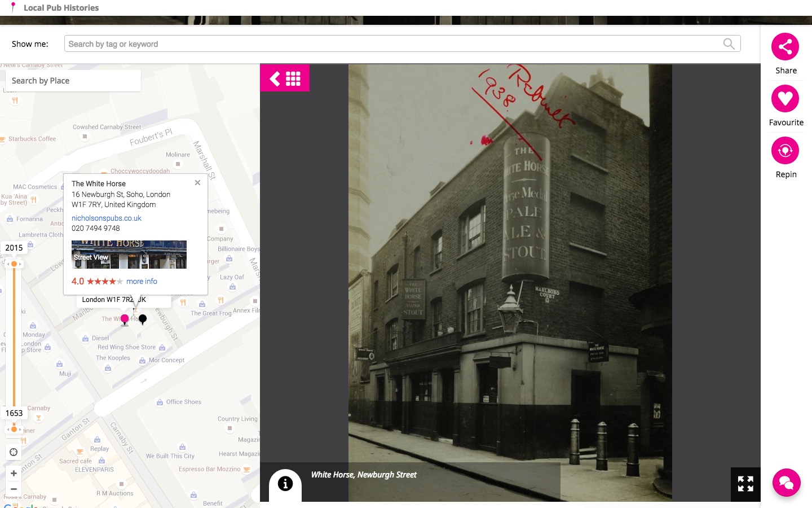Open Street View thumbnail
The width and height of the screenshot is (812, 508).
129,255
